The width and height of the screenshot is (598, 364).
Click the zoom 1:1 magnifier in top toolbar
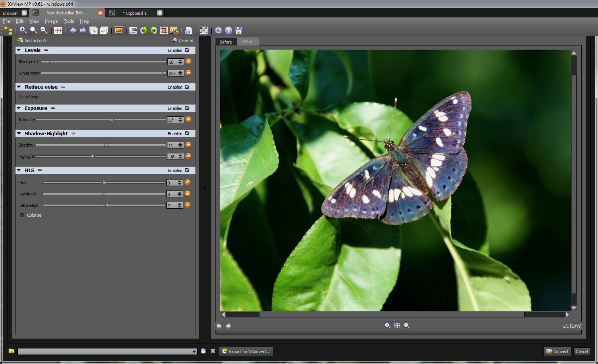tap(34, 30)
